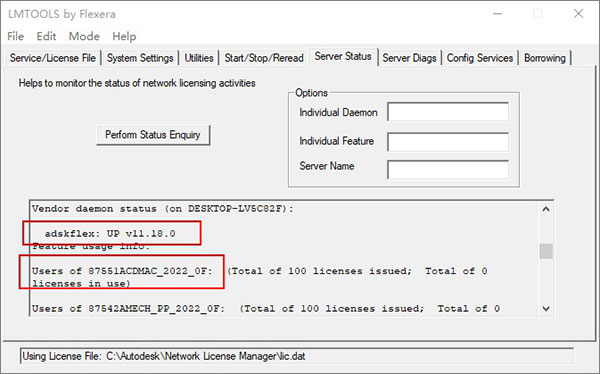Switch to System Settings tab
This screenshot has width=600, height=374.
(140, 58)
